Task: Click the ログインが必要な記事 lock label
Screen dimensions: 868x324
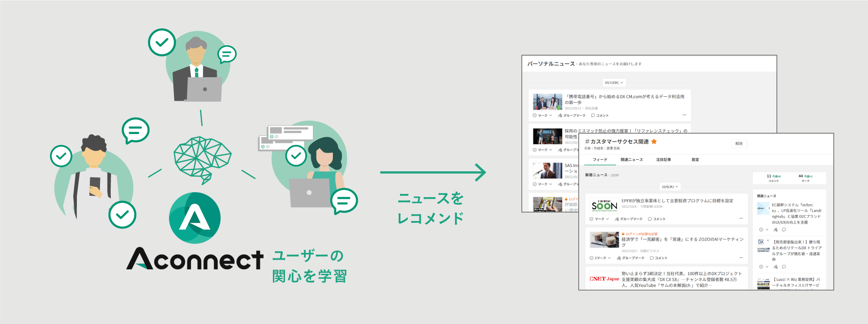Action: pyautogui.click(x=640, y=234)
